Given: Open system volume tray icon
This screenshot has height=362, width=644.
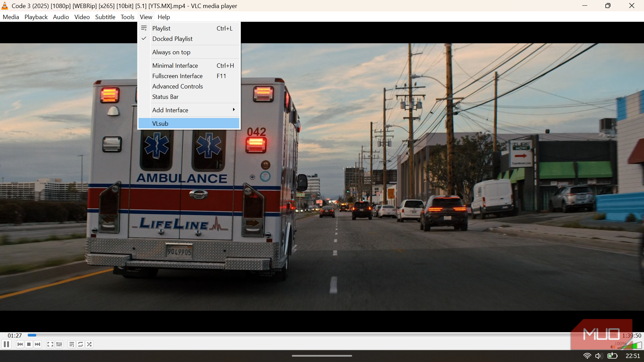Looking at the screenshot, I should 599,356.
